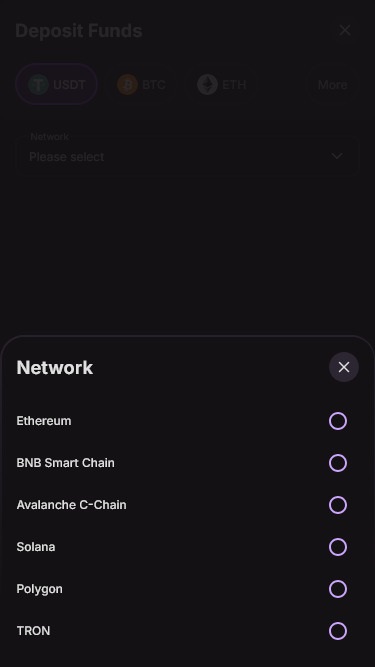Select the Ethereum radio button
Image resolution: width=375 pixels, height=667 pixels.
coord(338,421)
